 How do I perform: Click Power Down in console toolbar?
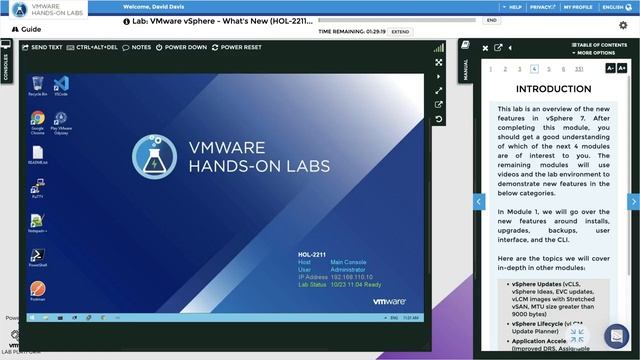click(182, 47)
